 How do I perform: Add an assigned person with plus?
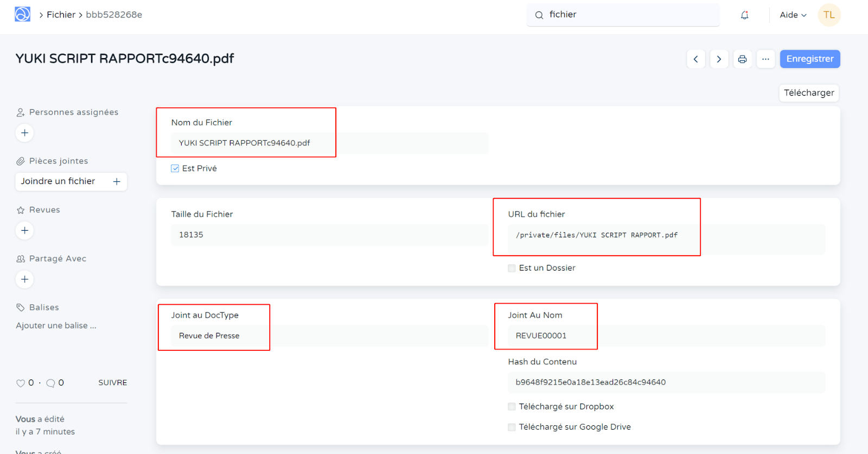(24, 133)
